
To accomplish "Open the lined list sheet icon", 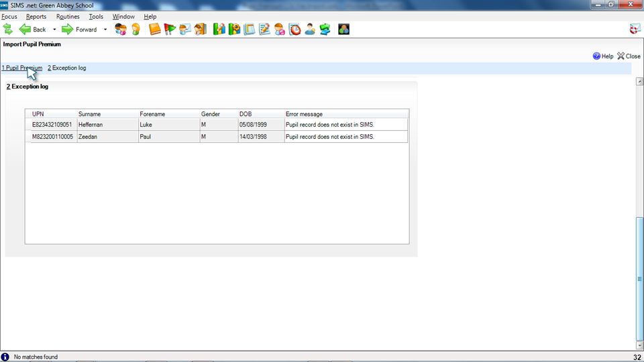I will coord(250,29).
